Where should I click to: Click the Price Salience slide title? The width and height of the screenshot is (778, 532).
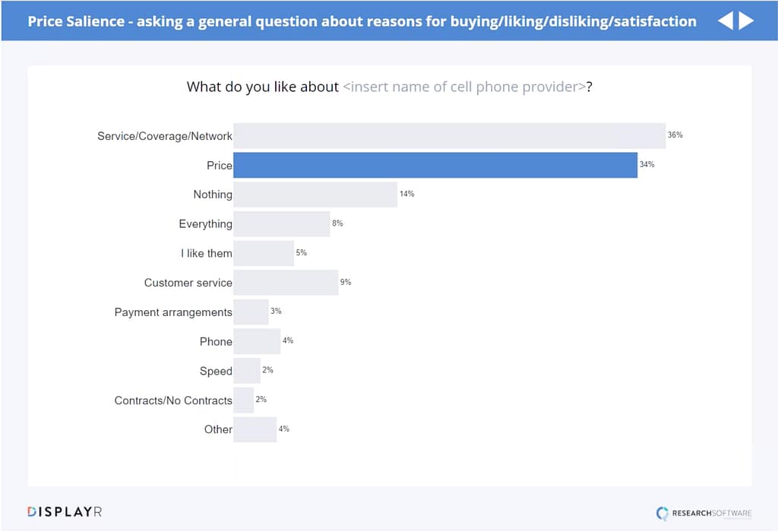click(362, 21)
